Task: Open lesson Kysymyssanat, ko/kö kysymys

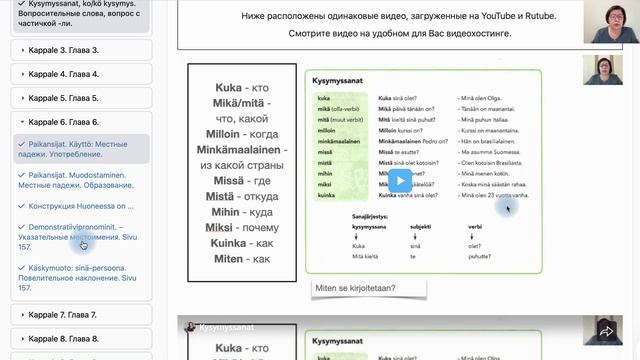Action: coord(81,14)
